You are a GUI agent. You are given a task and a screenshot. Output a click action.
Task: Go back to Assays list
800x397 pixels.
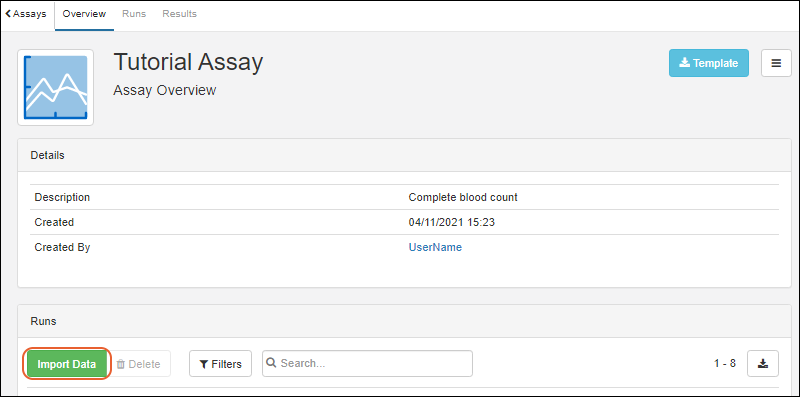point(26,14)
